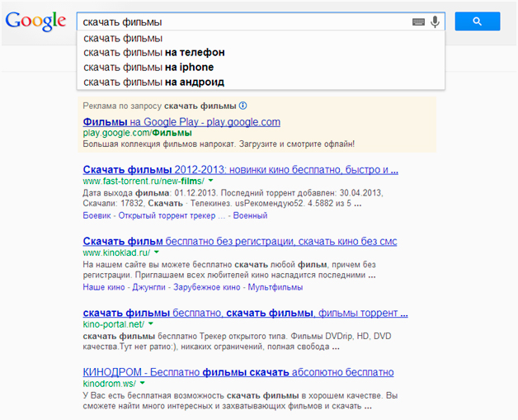The image size is (518, 420).
Task: Open the Мультфильмы sitelink
Action: click(275, 287)
